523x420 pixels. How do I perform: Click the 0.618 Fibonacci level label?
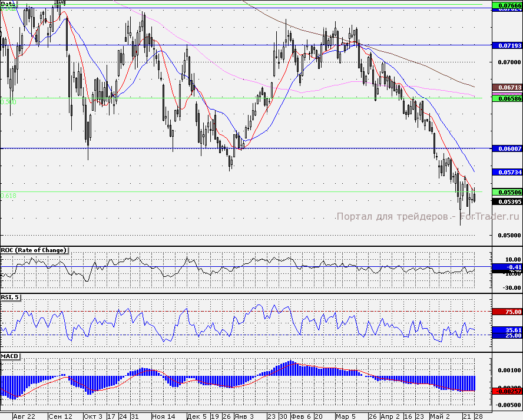pyautogui.click(x=9, y=196)
